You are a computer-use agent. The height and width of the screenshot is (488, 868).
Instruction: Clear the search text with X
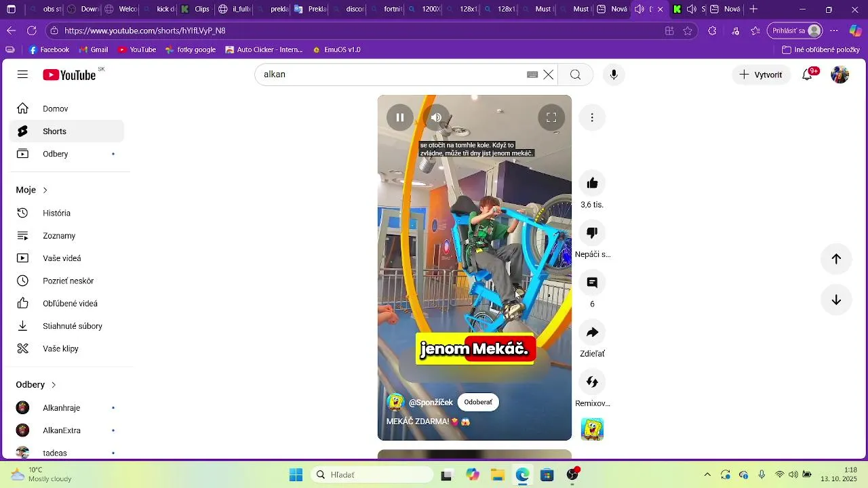549,75
